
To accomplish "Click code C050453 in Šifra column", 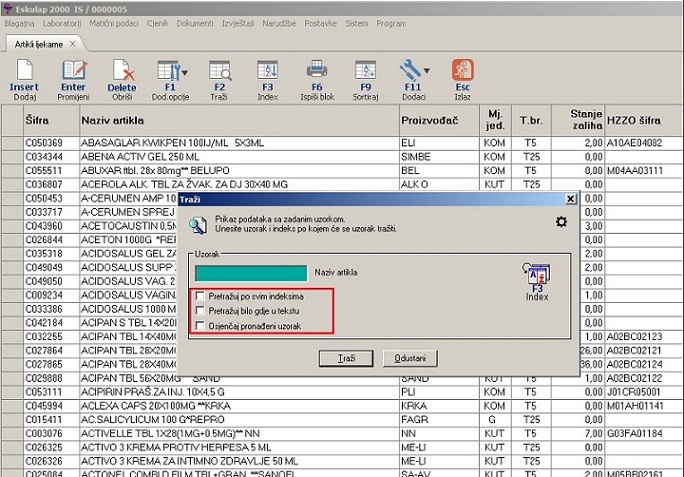I will (x=44, y=198).
